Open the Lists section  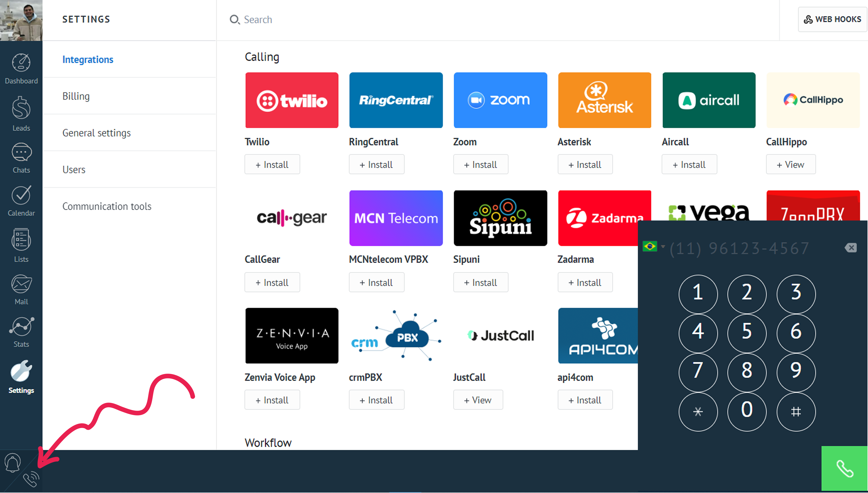pyautogui.click(x=21, y=246)
